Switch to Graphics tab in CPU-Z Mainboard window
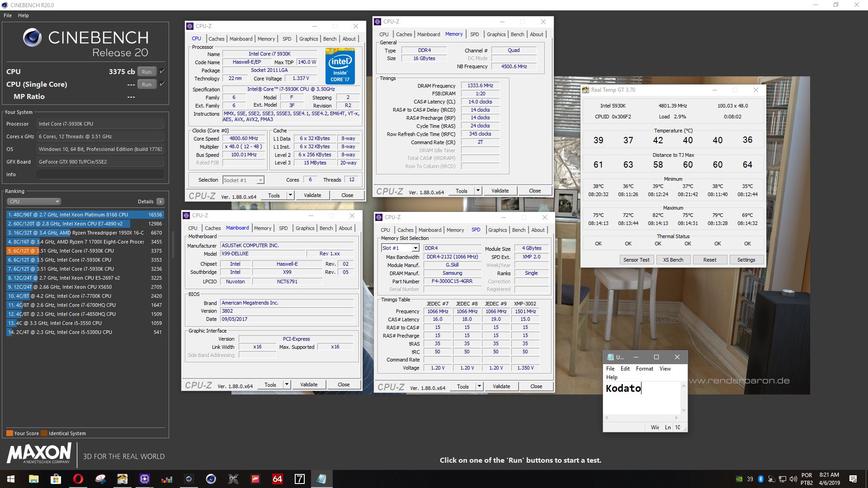 (305, 228)
